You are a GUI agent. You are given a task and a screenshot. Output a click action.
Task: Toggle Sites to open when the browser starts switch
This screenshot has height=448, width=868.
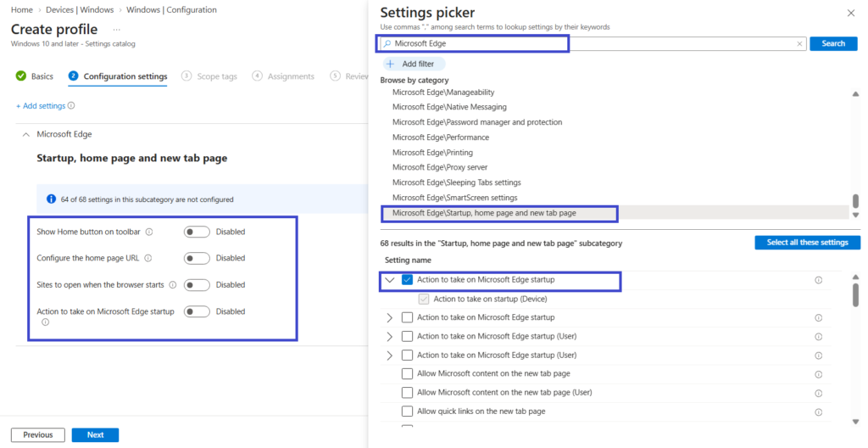[197, 284]
